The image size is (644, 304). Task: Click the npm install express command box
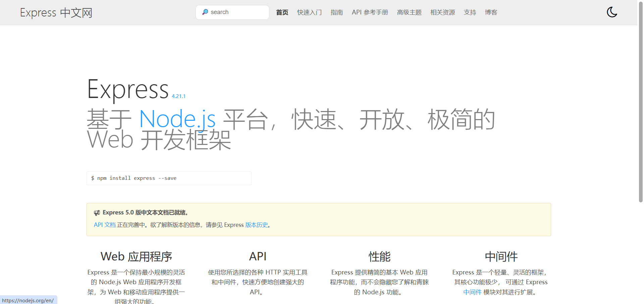pyautogui.click(x=169, y=178)
